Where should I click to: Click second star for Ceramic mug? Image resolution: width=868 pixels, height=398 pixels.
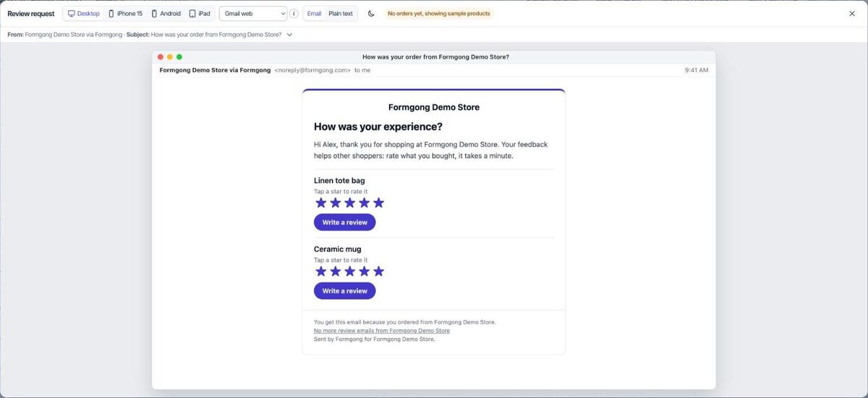click(336, 271)
